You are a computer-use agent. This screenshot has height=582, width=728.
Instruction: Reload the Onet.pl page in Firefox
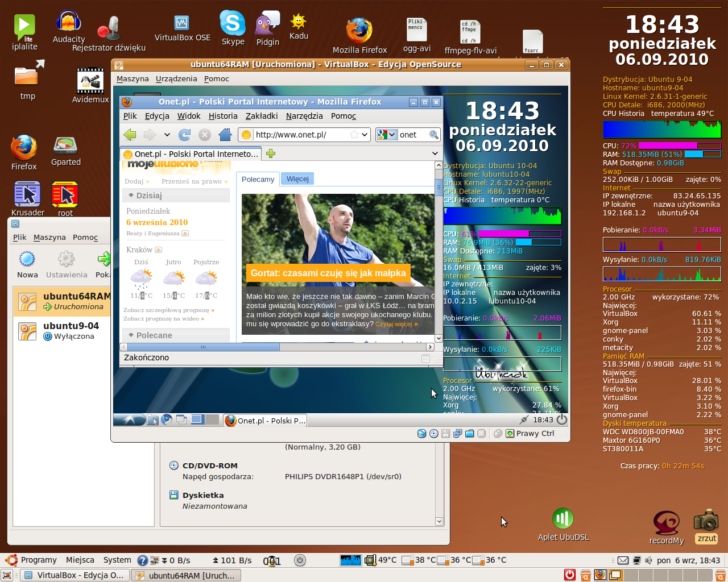[184, 135]
